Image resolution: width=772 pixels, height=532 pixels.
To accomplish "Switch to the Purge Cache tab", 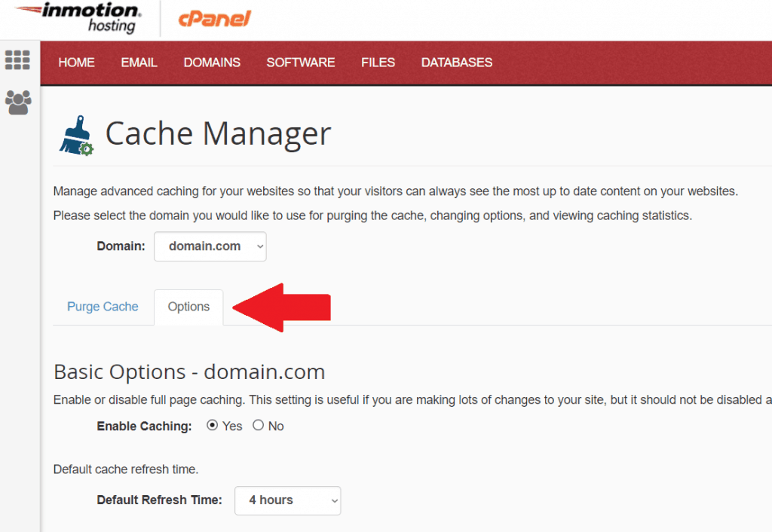I will click(103, 307).
